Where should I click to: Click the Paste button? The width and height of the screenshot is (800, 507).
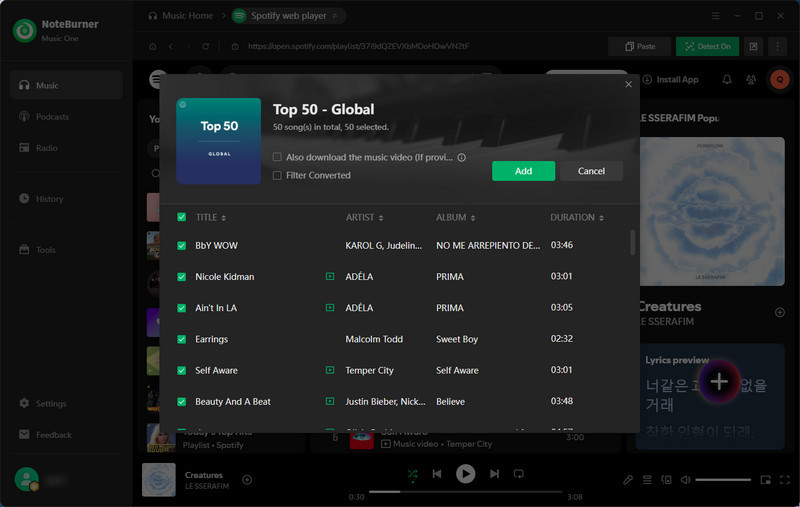click(x=640, y=46)
